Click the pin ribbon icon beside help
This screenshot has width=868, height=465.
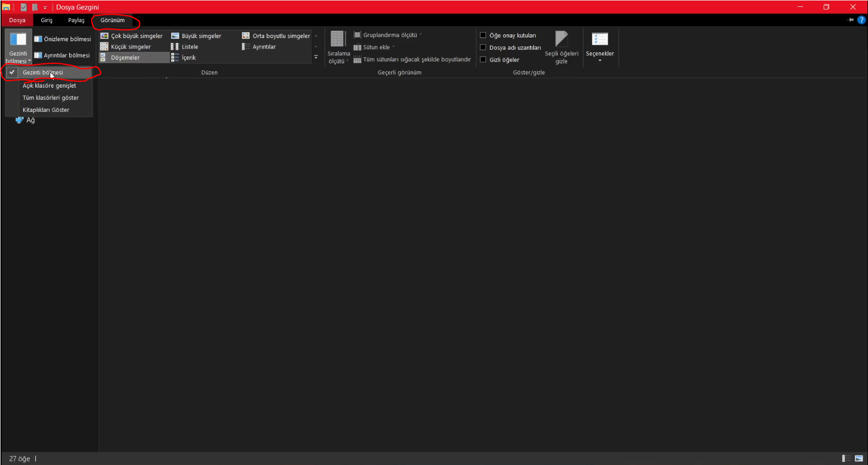coord(850,20)
